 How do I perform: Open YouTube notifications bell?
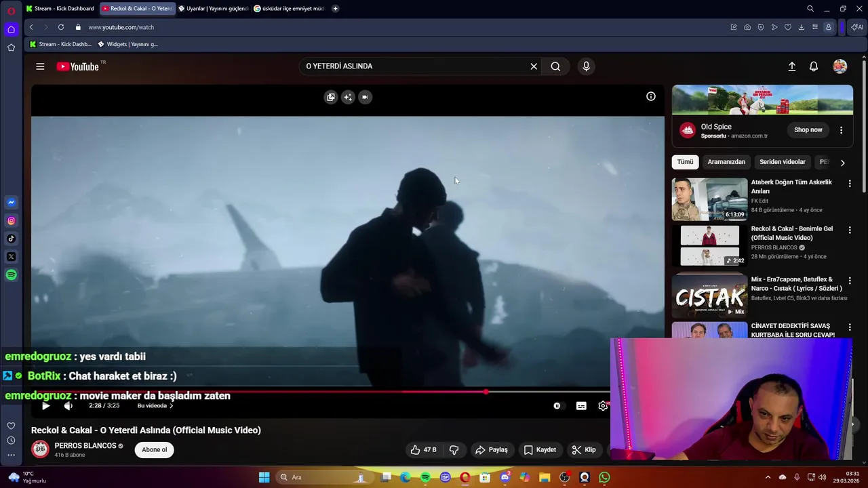[x=814, y=66]
